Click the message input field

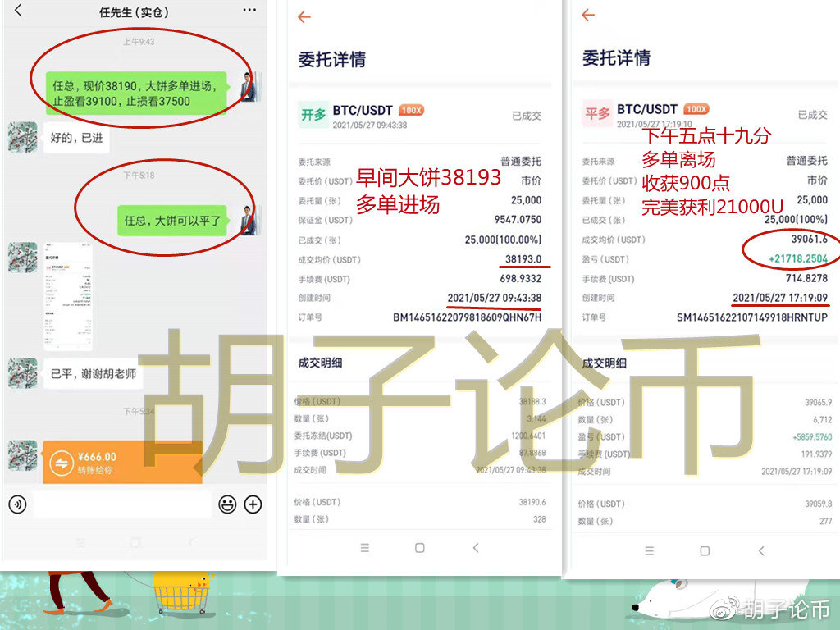point(123,506)
